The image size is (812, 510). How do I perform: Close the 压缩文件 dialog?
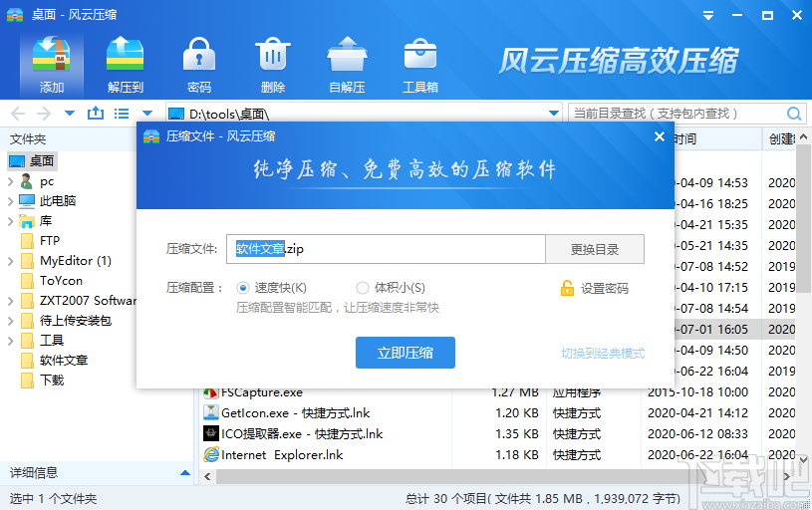660,136
